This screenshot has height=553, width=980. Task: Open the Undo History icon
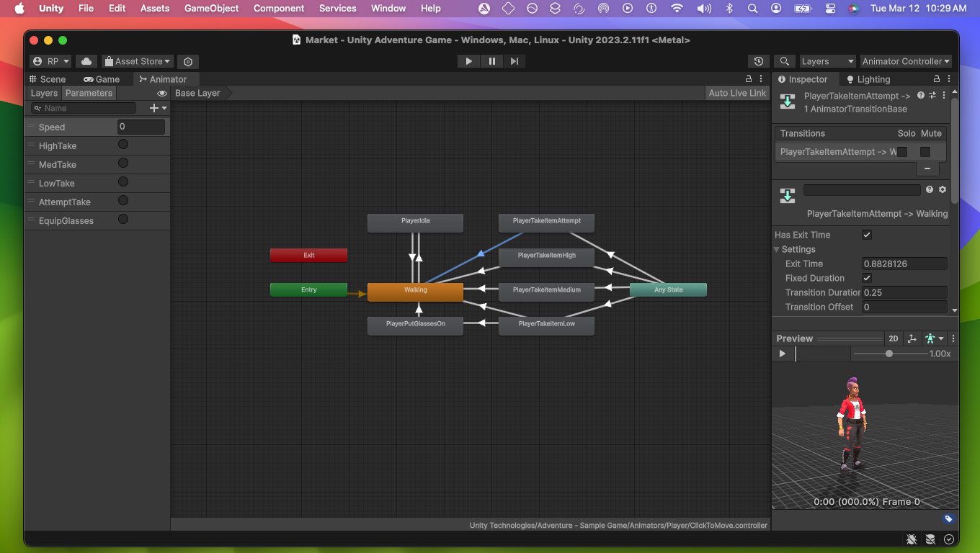pos(759,61)
